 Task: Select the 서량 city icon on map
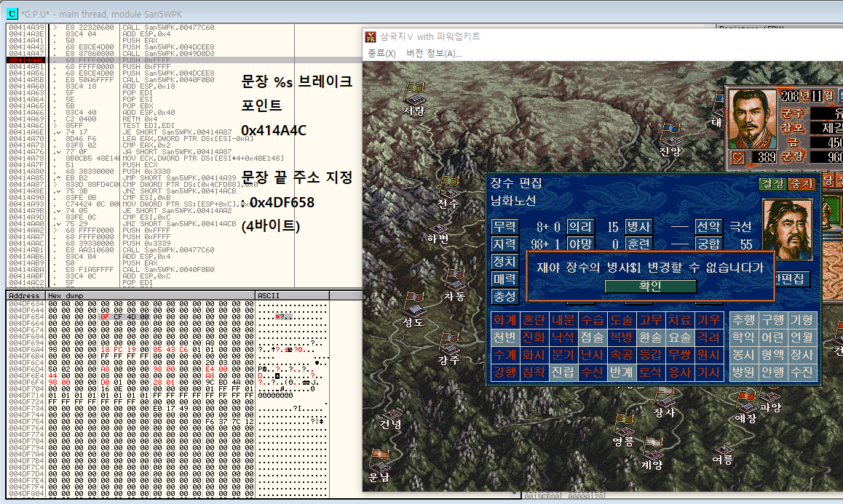pyautogui.click(x=414, y=93)
